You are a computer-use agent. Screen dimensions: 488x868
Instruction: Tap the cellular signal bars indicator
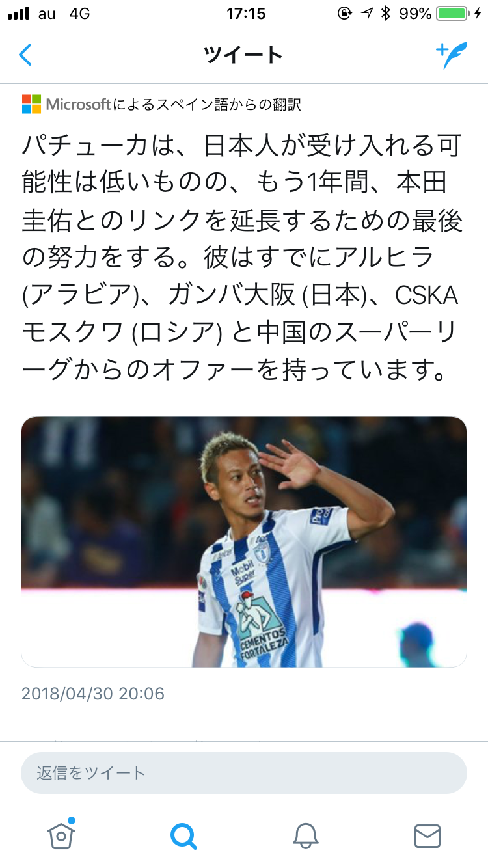click(19, 13)
